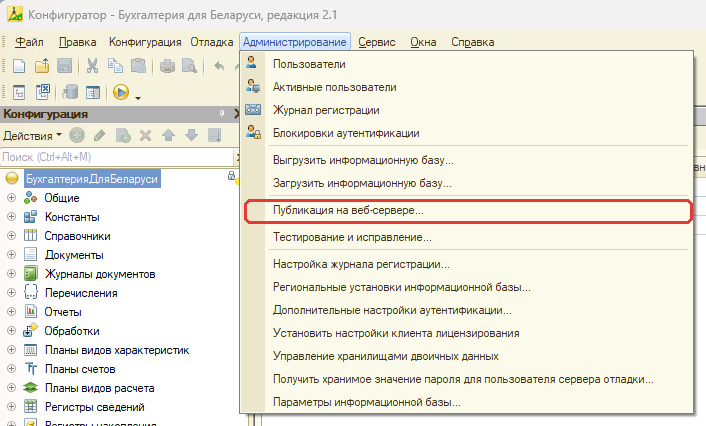706x426 pixels.
Task: Click the Журнал регистрации menu icon
Action: click(253, 109)
